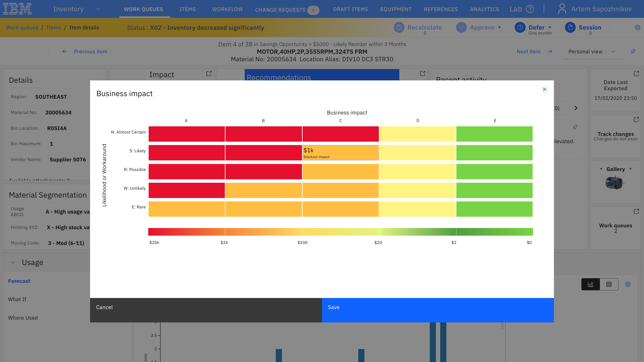
Task: Click the Session document icon
Action: coord(570,27)
